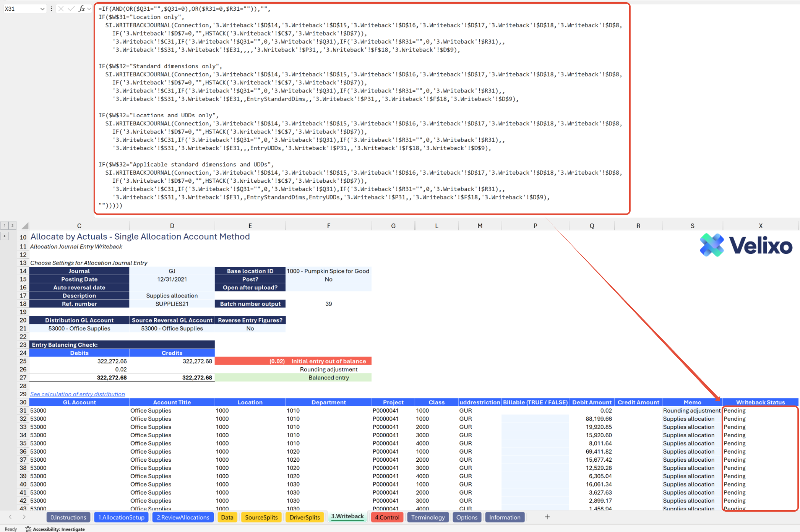Switch to the 4.Control sheet tab
The height and width of the screenshot is (532, 800).
[x=387, y=517]
